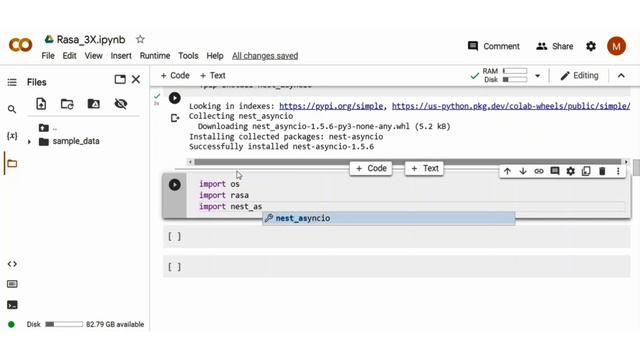This screenshot has width=640, height=360.
Task: Move cell down
Action: [523, 171]
